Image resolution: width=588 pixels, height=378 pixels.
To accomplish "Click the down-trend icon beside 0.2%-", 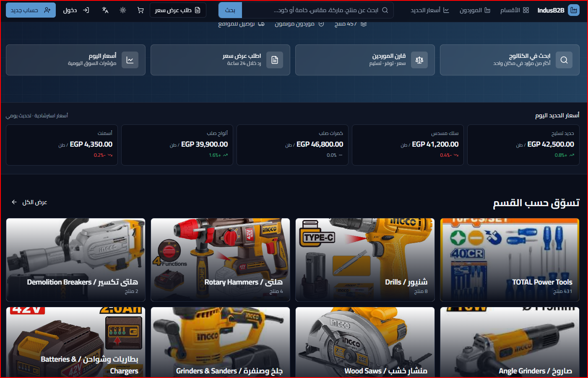I will point(110,155).
